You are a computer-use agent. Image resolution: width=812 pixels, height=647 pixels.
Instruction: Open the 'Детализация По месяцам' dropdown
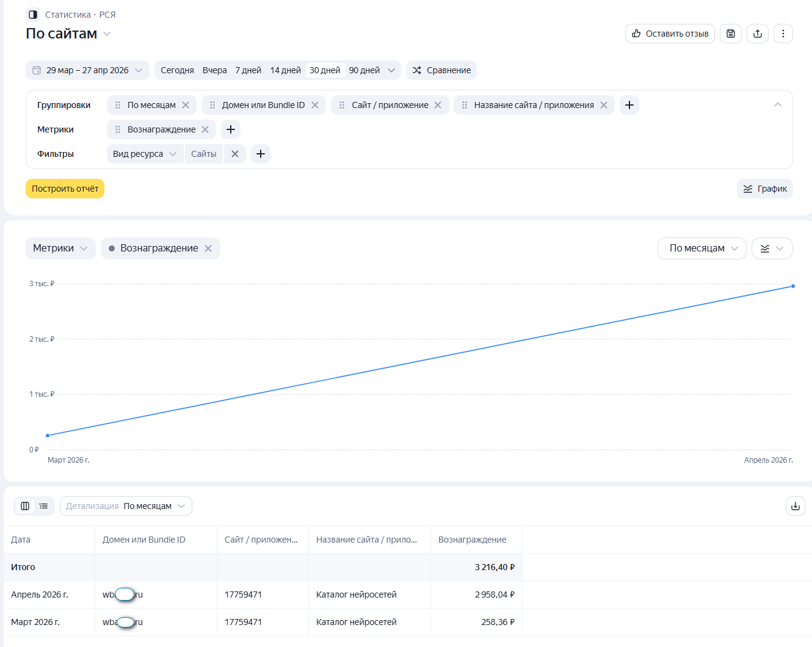[126, 506]
